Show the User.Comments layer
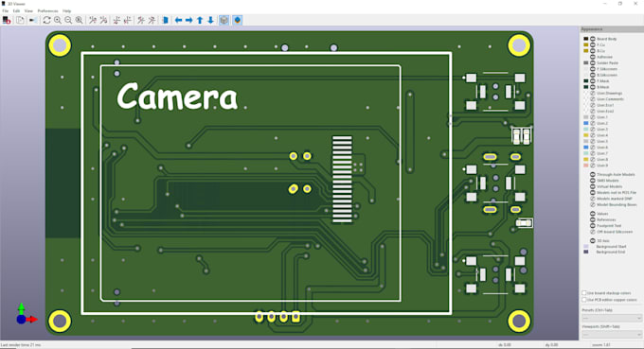 click(593, 98)
